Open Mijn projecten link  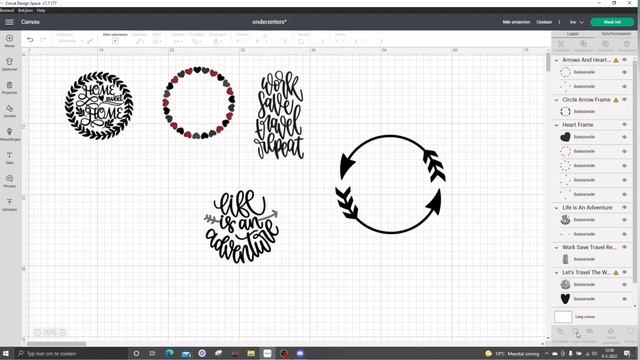click(x=516, y=22)
